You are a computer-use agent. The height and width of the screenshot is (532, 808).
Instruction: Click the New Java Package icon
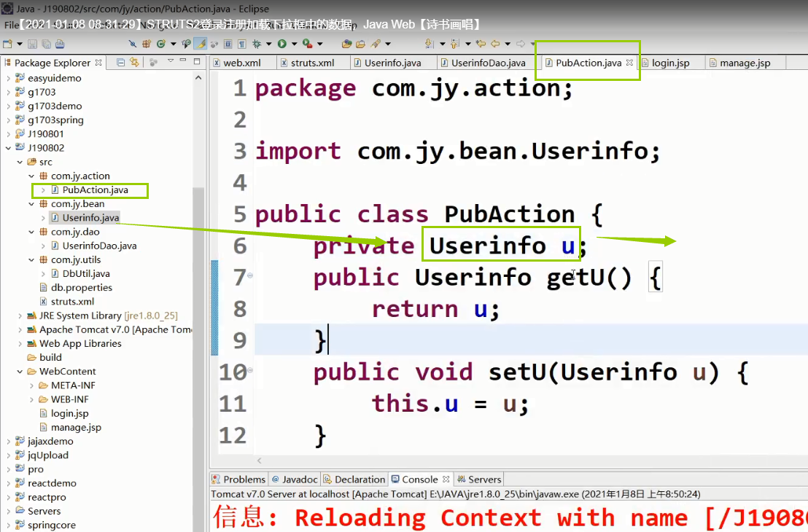(x=147, y=44)
